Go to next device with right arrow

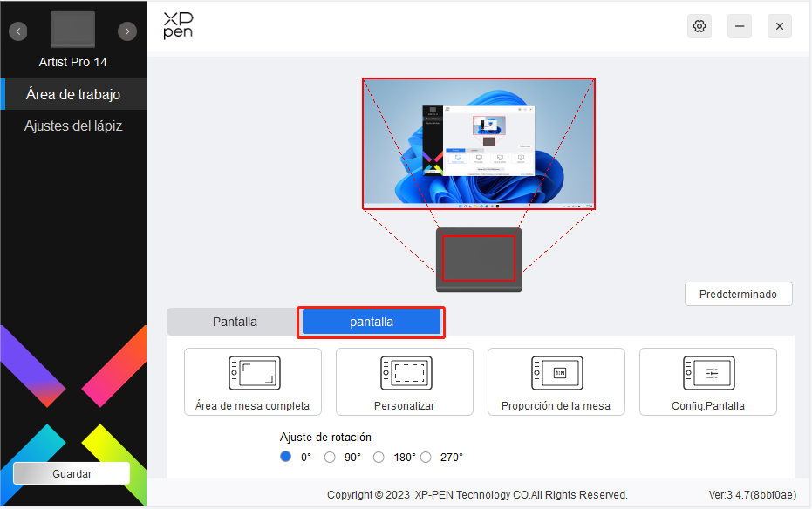[127, 31]
